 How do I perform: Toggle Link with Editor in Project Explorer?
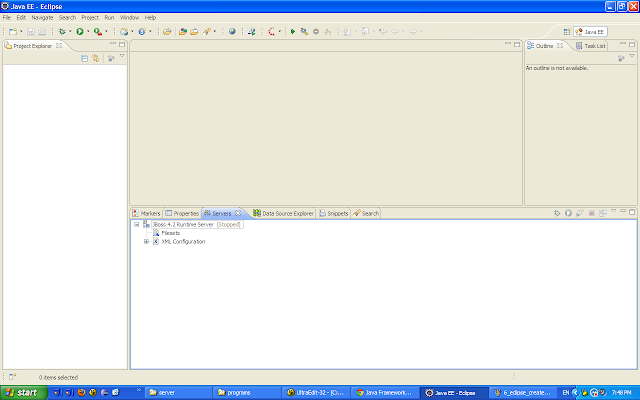96,58
